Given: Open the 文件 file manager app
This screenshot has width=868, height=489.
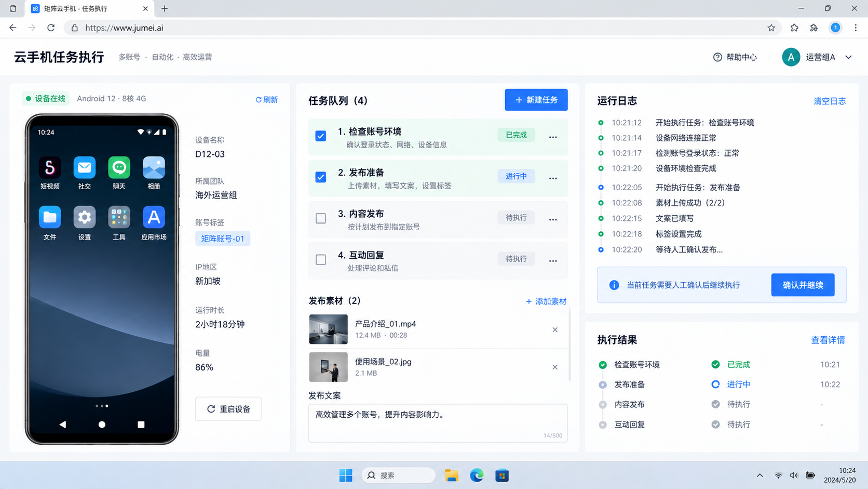Looking at the screenshot, I should point(50,217).
